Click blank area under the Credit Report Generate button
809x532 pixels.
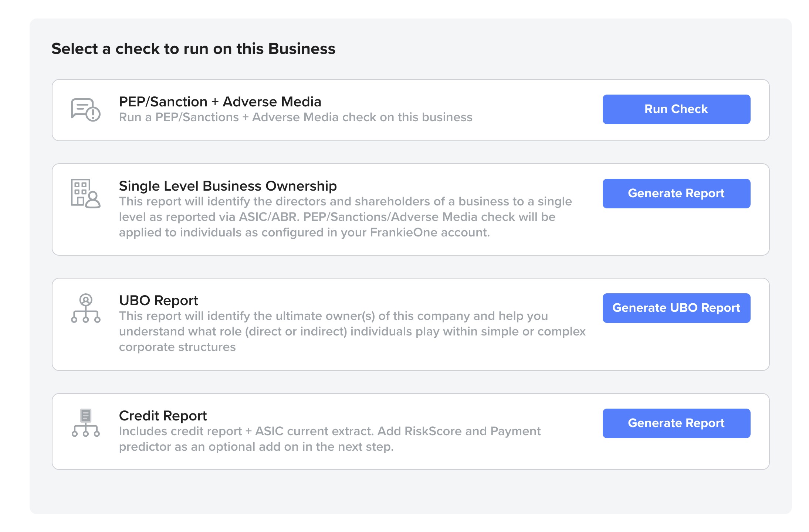click(x=677, y=455)
